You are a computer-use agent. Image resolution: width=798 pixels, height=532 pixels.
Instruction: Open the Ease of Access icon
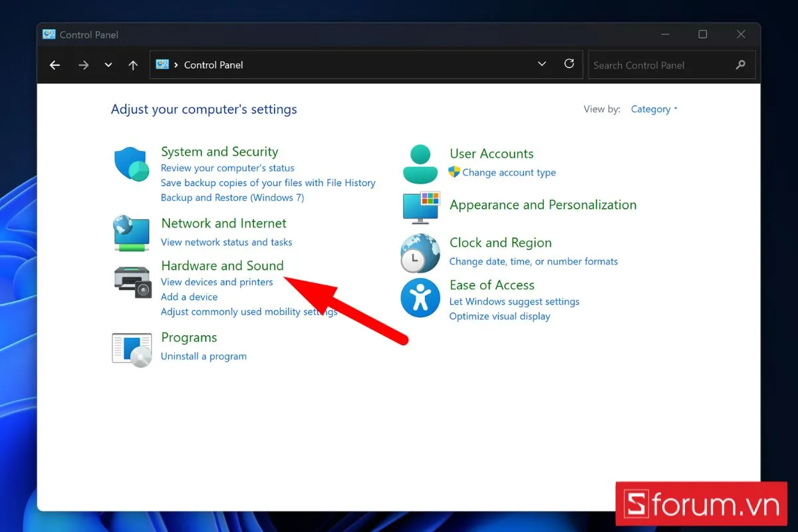(x=420, y=298)
